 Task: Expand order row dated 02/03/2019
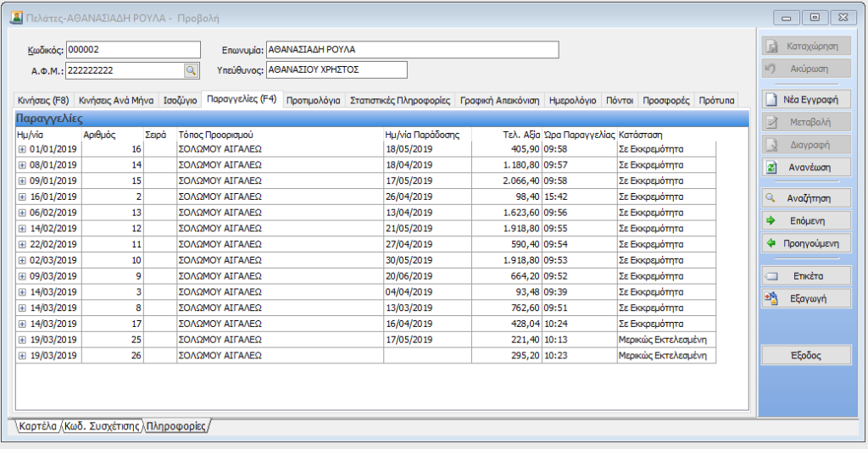pyautogui.click(x=22, y=260)
